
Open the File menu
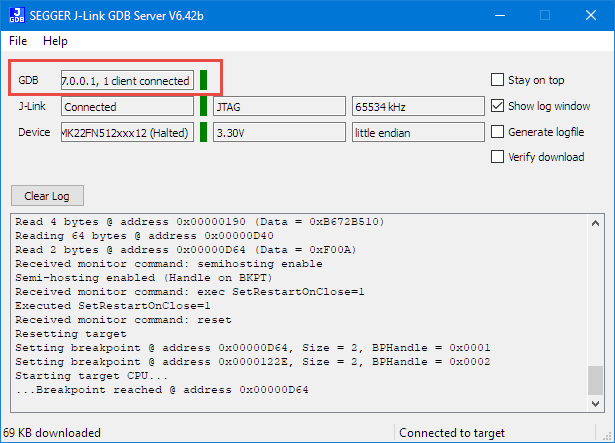18,41
